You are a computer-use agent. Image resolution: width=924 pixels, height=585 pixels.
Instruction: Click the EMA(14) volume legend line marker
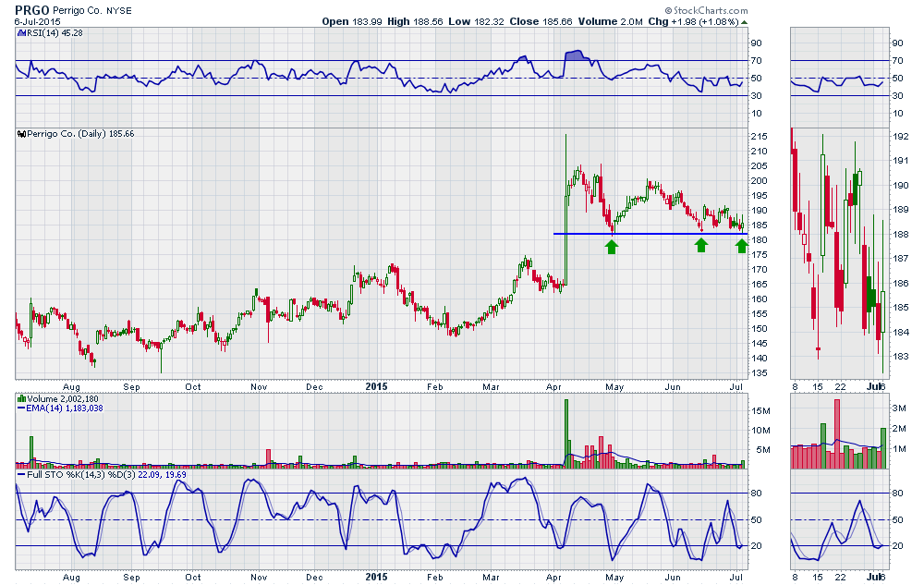click(x=20, y=408)
